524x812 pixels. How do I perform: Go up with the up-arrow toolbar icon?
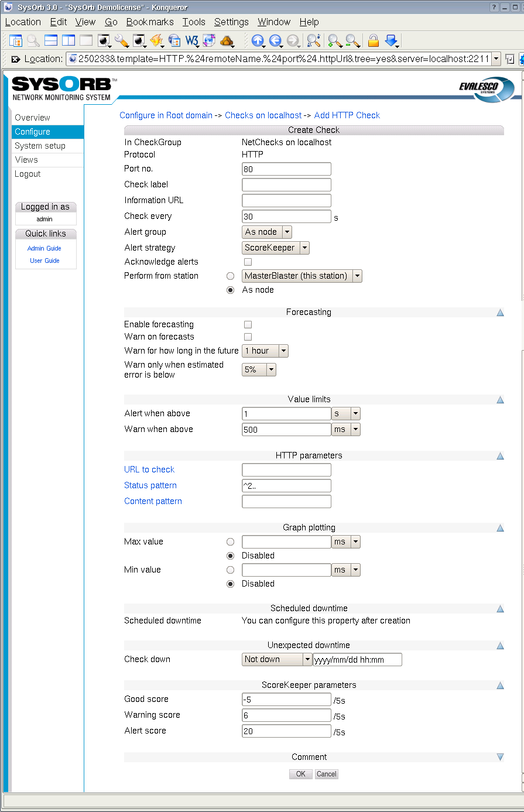pos(258,40)
